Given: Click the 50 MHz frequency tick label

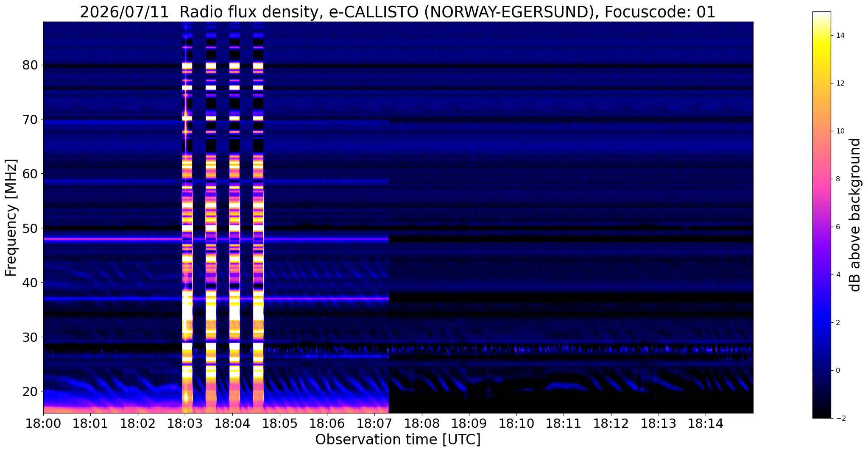Looking at the screenshot, I should click(x=31, y=228).
